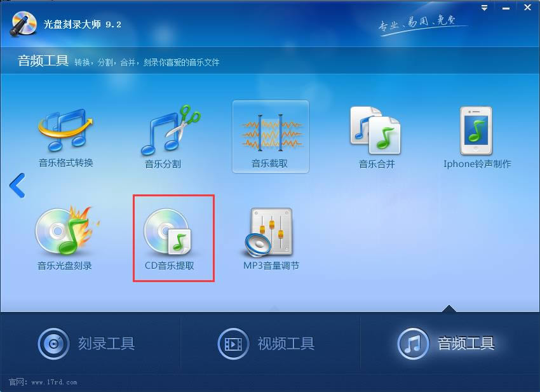
Task: Open the 音乐格式转换 music format converter
Action: 65,137
